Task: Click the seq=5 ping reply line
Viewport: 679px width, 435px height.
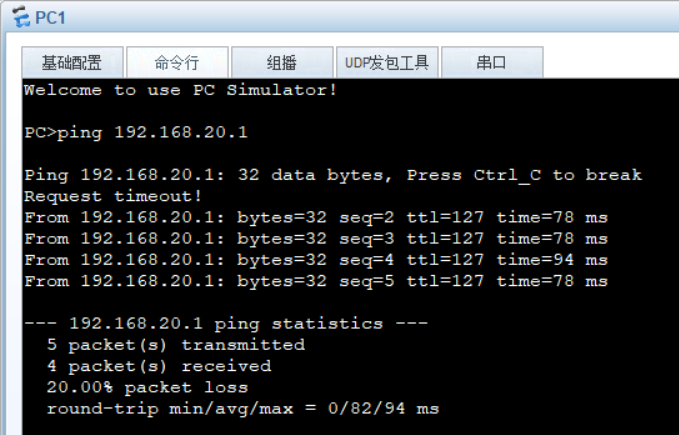Action: (316, 281)
